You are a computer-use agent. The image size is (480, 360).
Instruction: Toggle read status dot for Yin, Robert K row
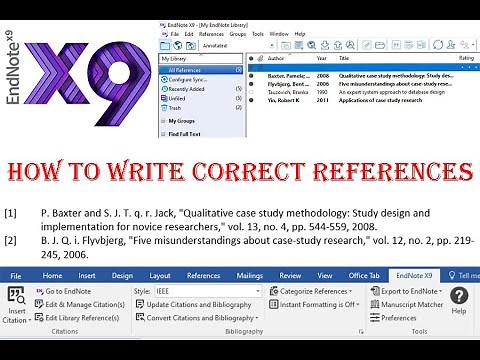coord(251,100)
